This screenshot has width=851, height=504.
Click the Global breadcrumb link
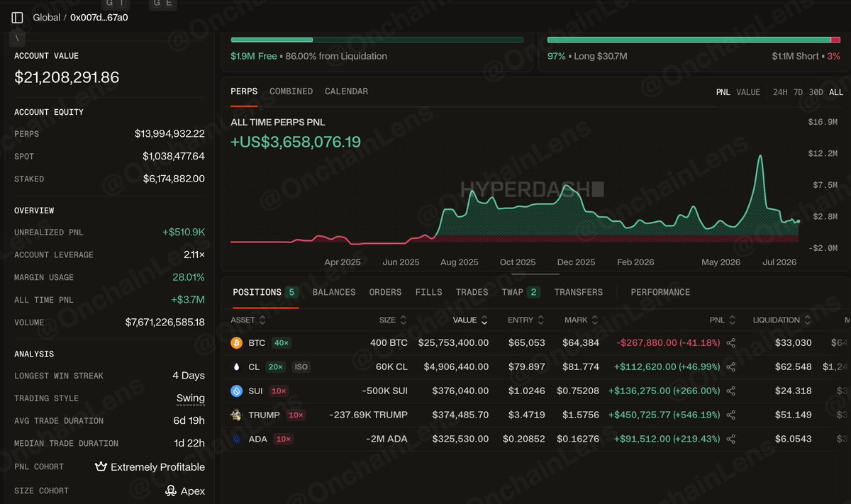click(x=47, y=18)
